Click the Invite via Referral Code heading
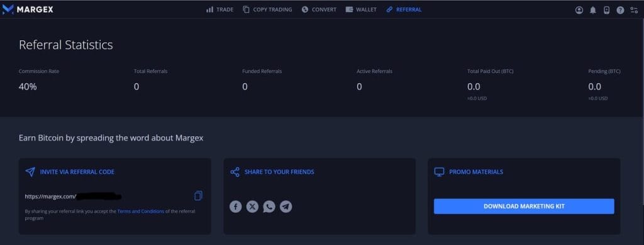 point(77,172)
